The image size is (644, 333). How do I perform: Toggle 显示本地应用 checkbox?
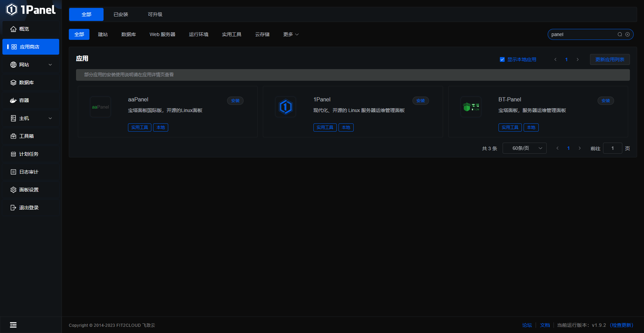pyautogui.click(x=502, y=59)
